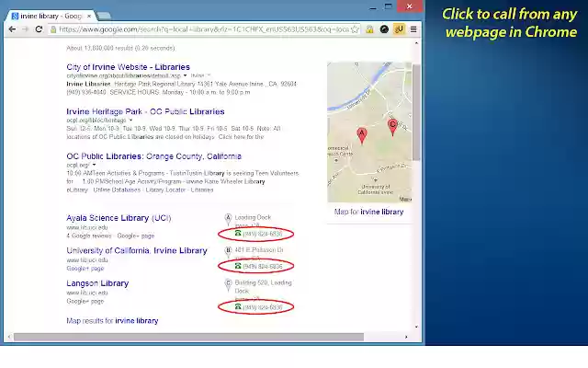Open Google+ page link under Ayala Science Library
The image size is (588, 368).
(136, 236)
